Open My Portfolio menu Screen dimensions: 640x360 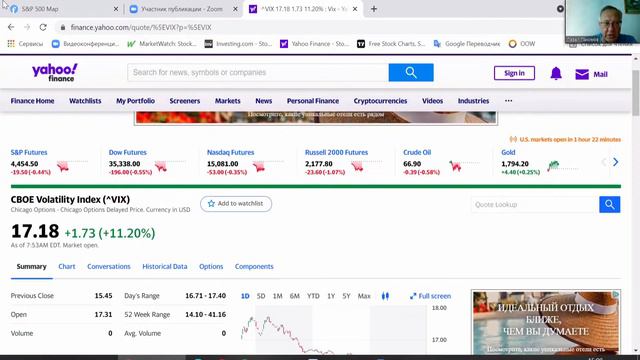pyautogui.click(x=136, y=101)
